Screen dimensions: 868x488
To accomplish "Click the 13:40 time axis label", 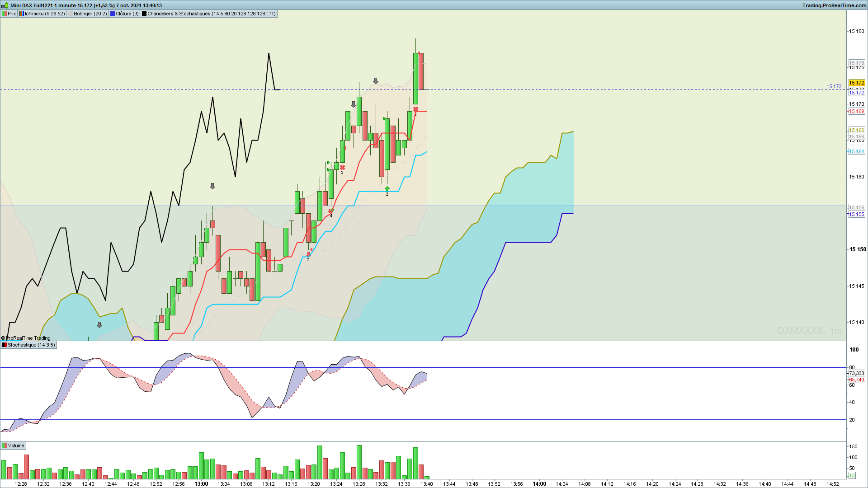I will [427, 484].
